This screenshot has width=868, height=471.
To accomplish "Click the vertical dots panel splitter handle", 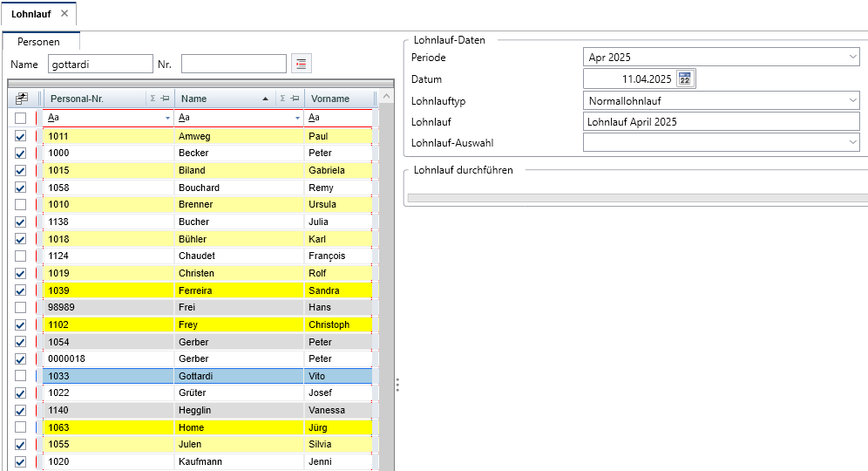I will coord(397,385).
